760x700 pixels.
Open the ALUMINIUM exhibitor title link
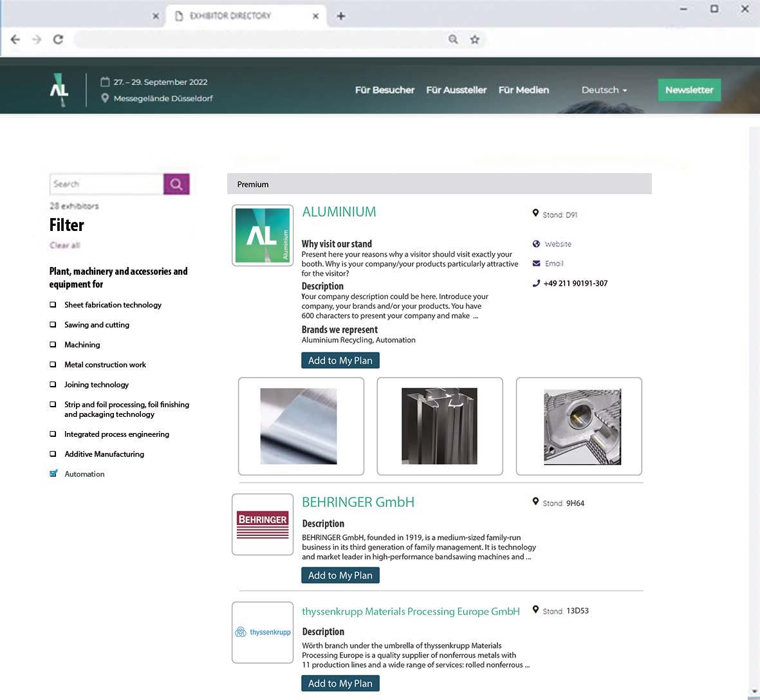pyautogui.click(x=338, y=212)
